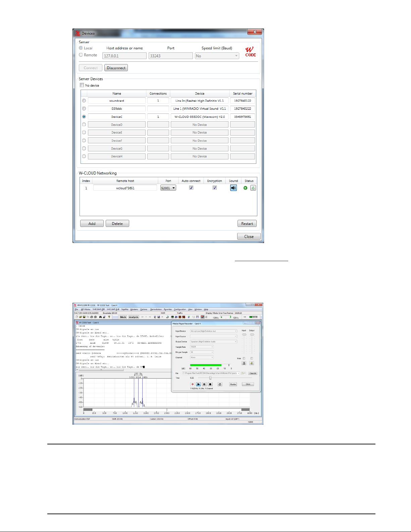Open the Output Device dropdown
Screen dimensions: 411x532
tap(214, 342)
